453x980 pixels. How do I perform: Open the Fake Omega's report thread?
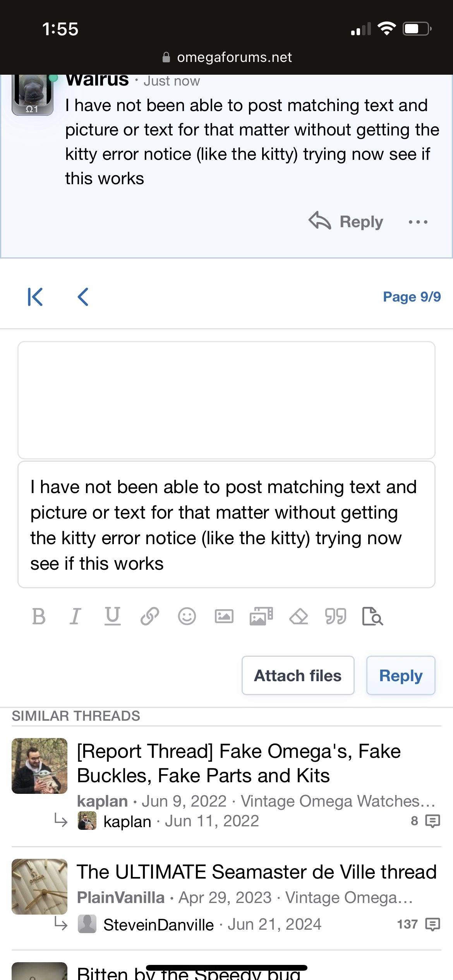[239, 763]
